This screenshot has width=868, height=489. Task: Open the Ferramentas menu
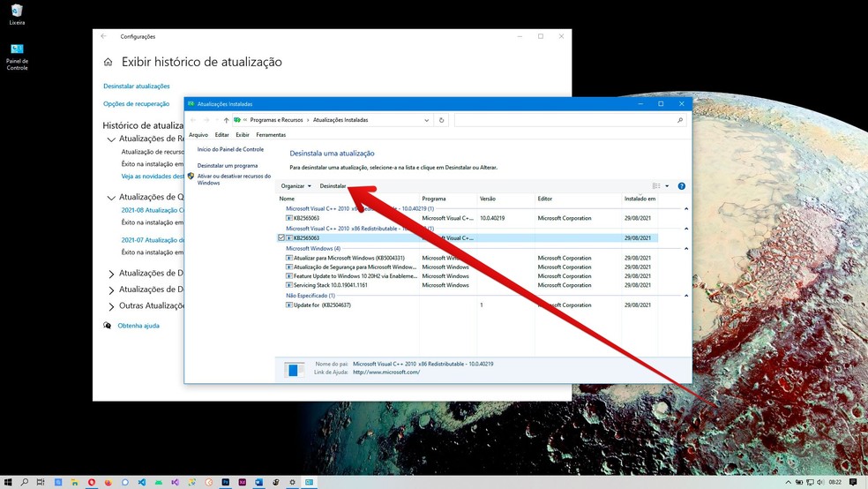(271, 134)
